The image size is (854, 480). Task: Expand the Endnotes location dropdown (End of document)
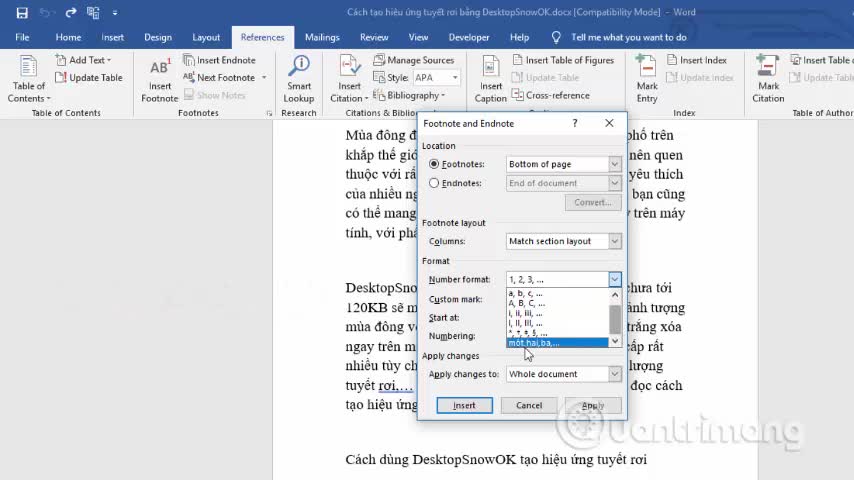click(614, 183)
